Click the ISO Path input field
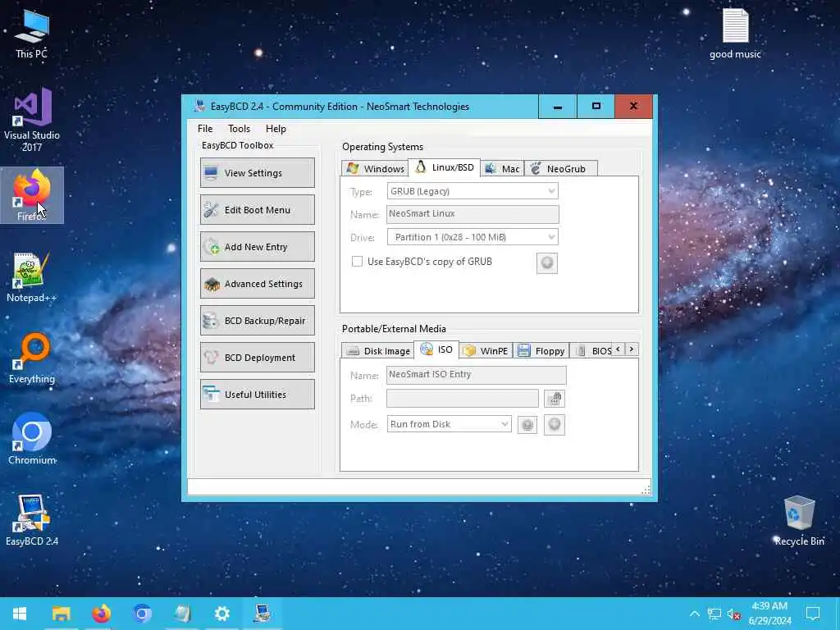This screenshot has height=630, width=840. (463, 398)
